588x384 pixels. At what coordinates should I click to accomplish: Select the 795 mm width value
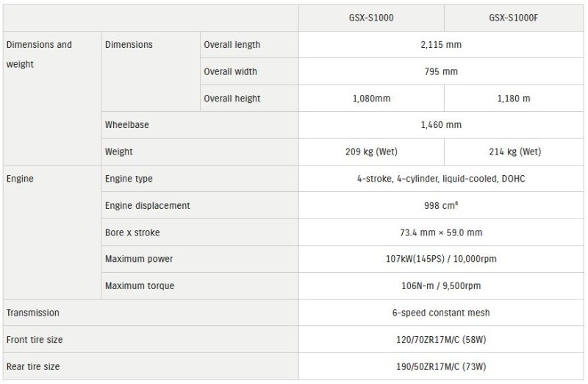click(442, 71)
